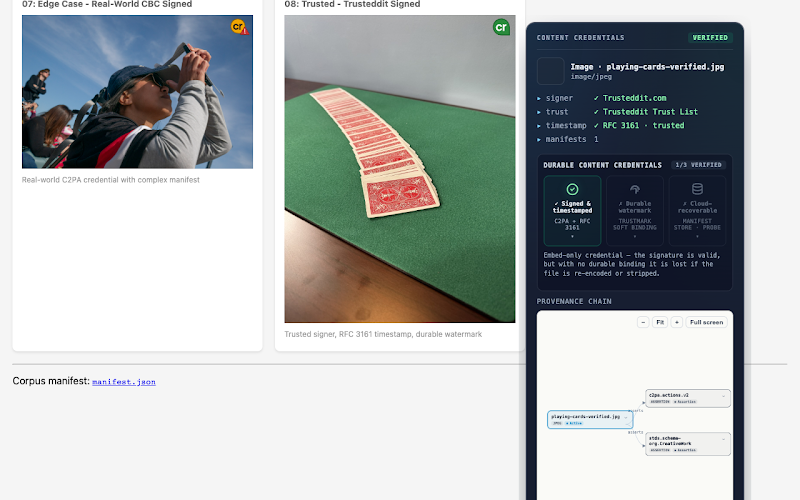Expand the Cloud-recoverable card small arrow
Screen dimensions: 800x500
pyautogui.click(x=697, y=237)
